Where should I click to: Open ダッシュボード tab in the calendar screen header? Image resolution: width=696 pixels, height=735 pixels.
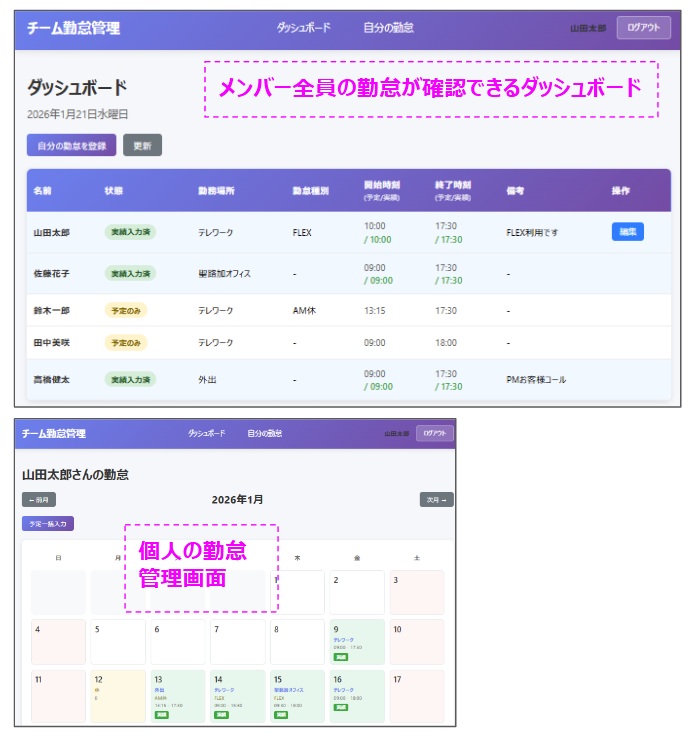coord(206,434)
